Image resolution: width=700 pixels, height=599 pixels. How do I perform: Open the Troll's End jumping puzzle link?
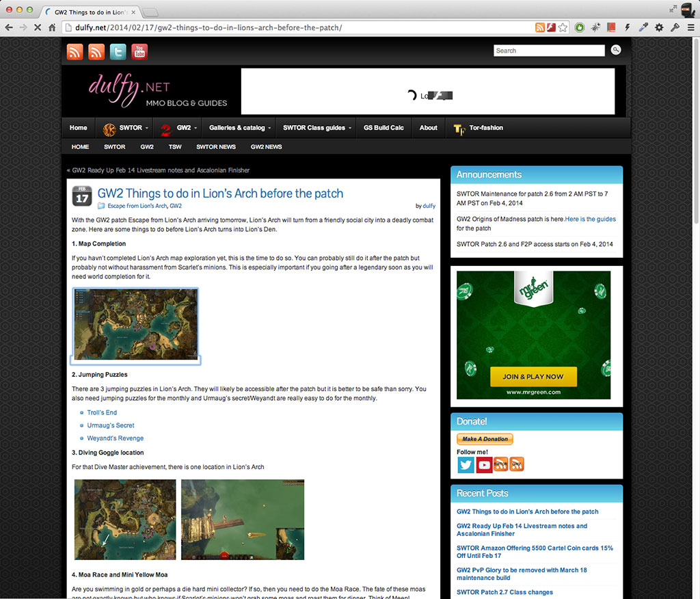pyautogui.click(x=102, y=413)
